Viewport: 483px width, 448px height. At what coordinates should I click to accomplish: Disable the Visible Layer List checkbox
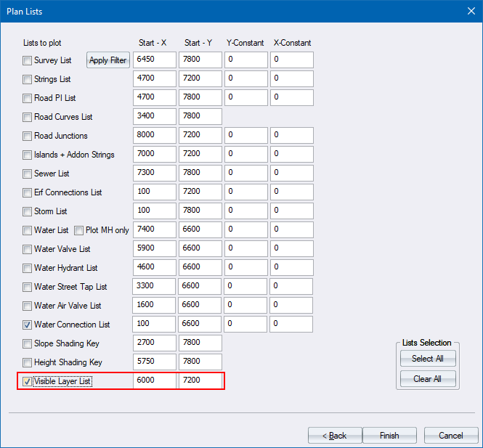[x=28, y=381]
